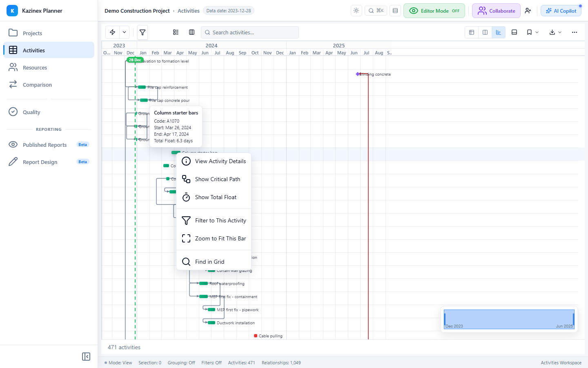
Task: Select the Ductwork installation bar
Action: pyautogui.click(x=212, y=323)
